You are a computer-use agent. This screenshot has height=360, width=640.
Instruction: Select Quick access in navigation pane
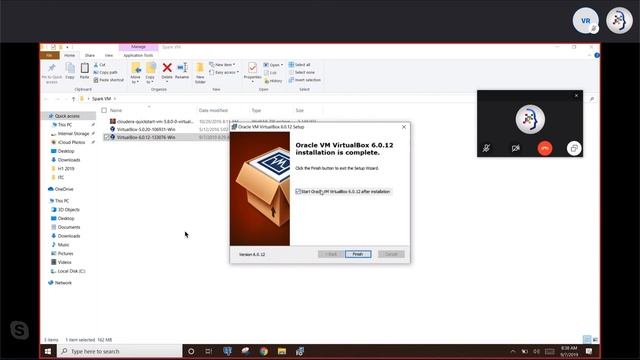coord(67,116)
